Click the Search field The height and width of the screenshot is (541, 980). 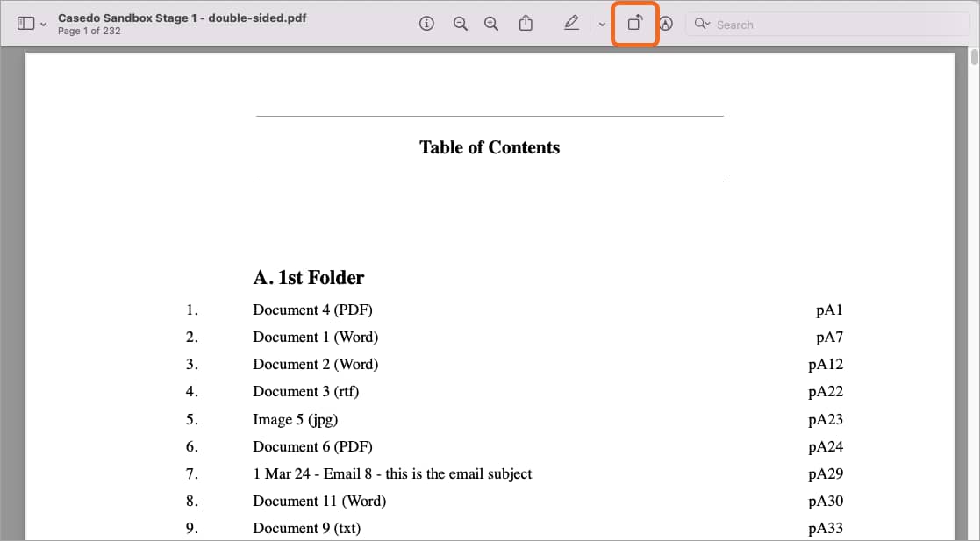[827, 25]
